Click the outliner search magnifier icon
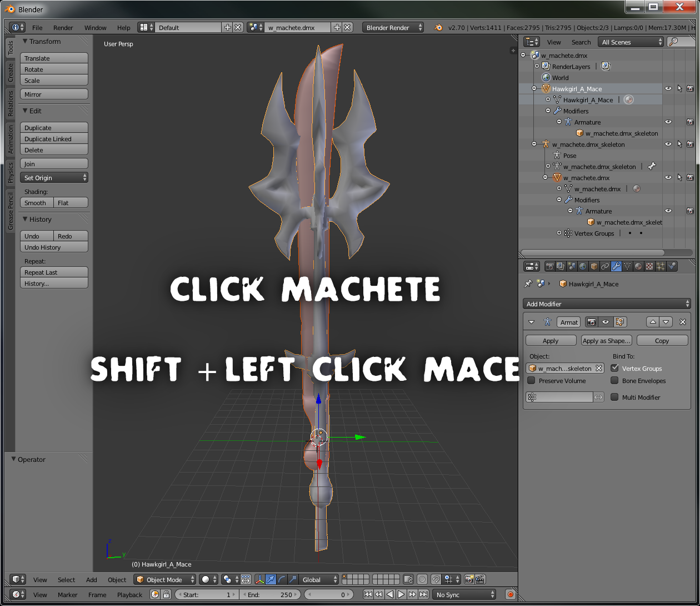The width and height of the screenshot is (700, 606). (673, 42)
